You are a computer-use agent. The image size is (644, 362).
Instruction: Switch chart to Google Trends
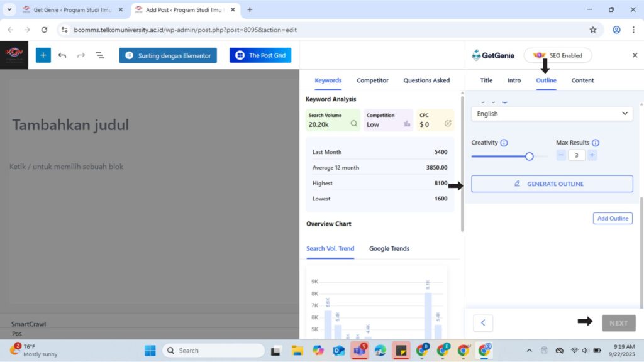pos(389,248)
